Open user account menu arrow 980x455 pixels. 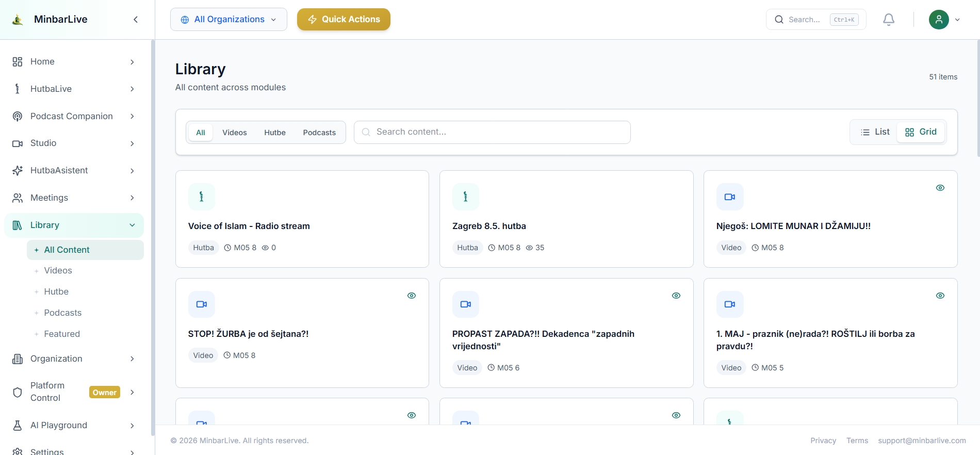[x=957, y=20]
